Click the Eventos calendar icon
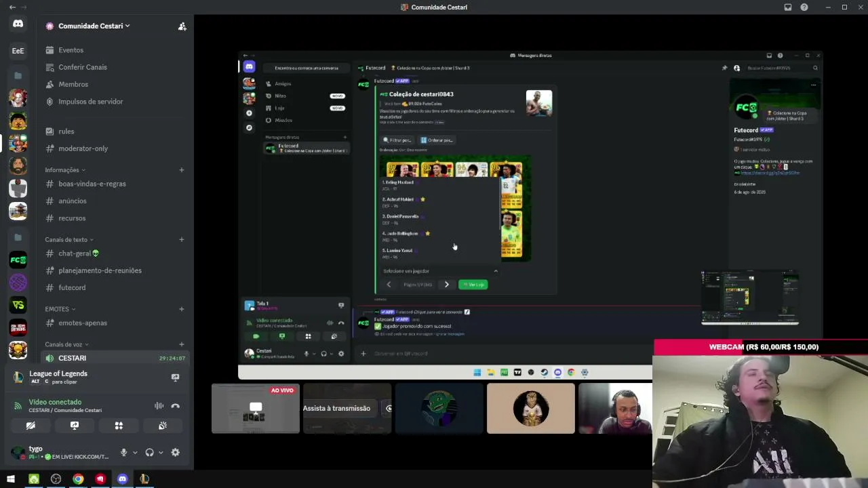Screen dimensions: 868x488 tap(50, 50)
